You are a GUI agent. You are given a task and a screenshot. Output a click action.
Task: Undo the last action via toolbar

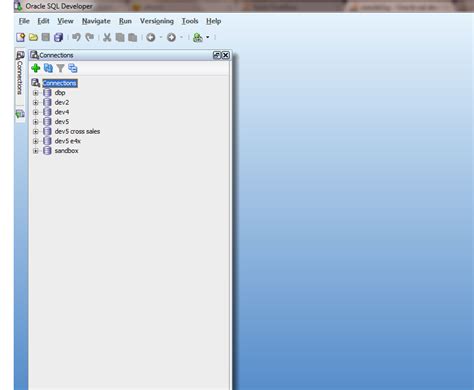point(76,37)
